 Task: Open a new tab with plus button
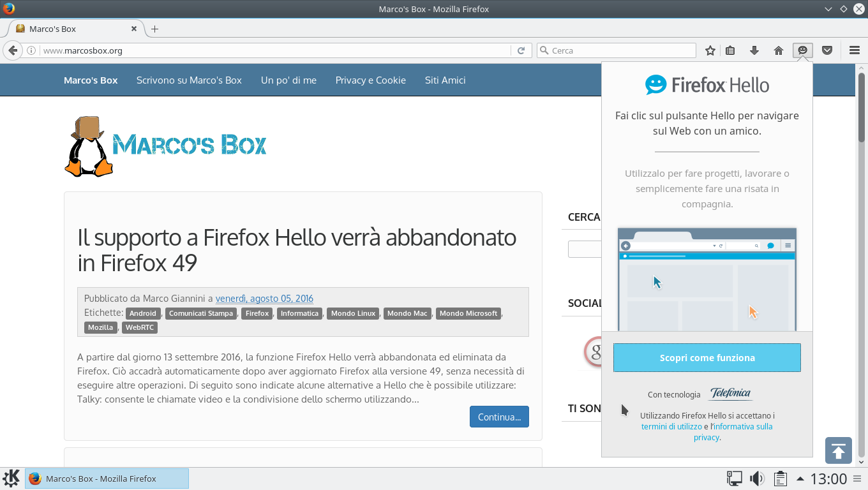tap(154, 29)
